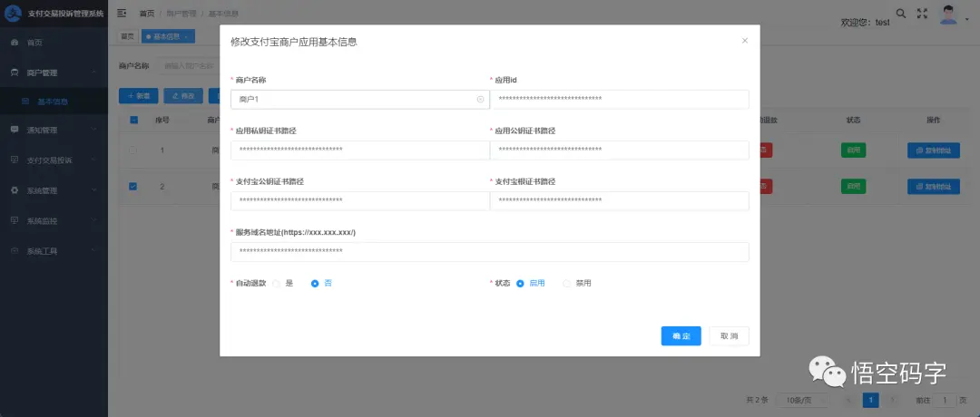The height and width of the screenshot is (417, 980).
Task: Expand the 系统管理 menu chevron
Action: 93,190
